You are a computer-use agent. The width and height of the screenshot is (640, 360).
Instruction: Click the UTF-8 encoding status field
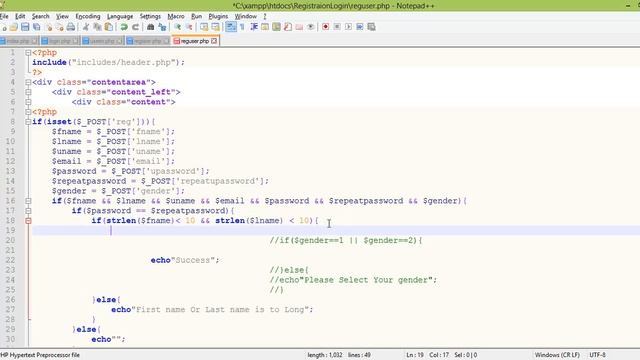tap(597, 355)
